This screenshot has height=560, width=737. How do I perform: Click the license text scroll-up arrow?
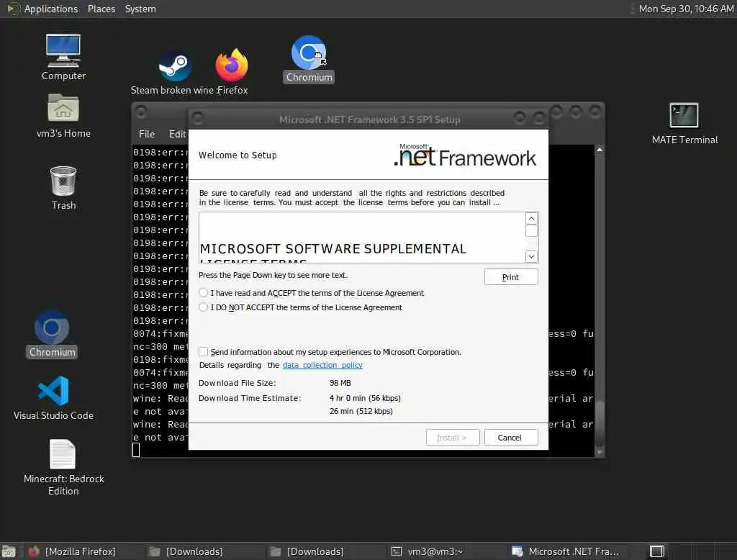(531, 218)
